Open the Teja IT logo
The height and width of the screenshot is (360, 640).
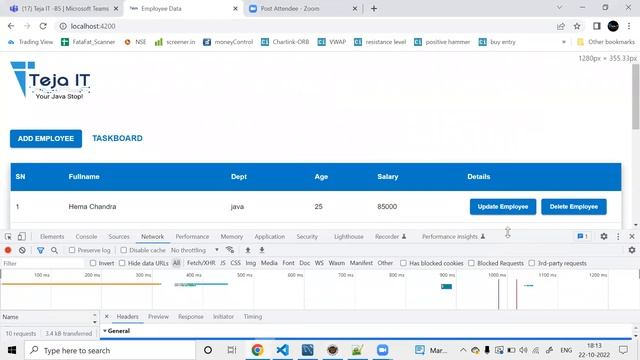coord(50,80)
